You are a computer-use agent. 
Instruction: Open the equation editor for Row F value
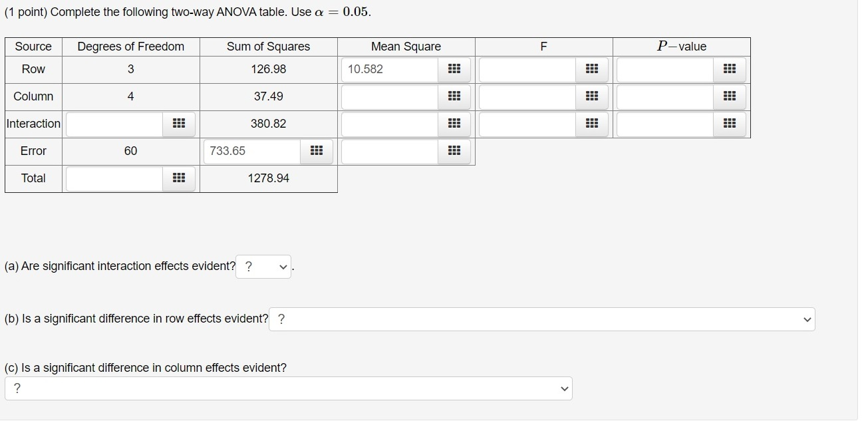coord(592,69)
